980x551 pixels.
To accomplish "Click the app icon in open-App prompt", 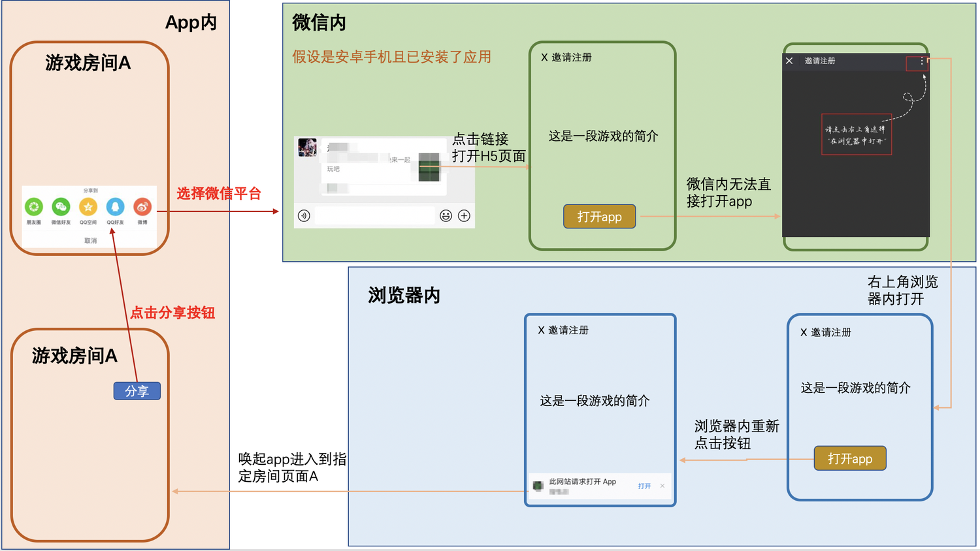I will tap(538, 486).
